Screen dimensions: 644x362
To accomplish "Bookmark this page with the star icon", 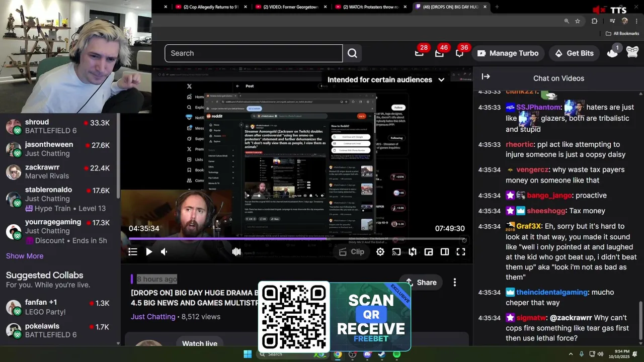I will coord(578,21).
